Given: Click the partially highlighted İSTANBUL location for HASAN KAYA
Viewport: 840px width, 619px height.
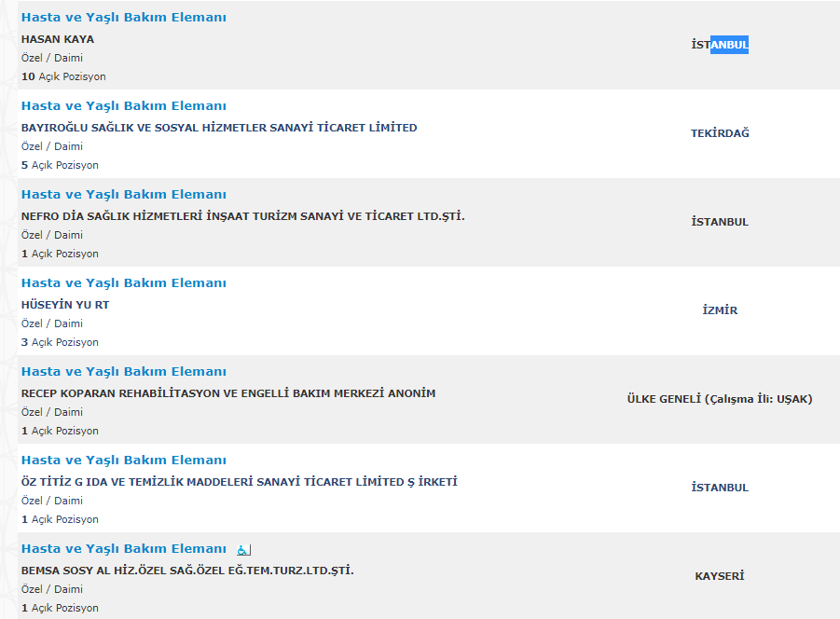Looking at the screenshot, I should coord(720,45).
